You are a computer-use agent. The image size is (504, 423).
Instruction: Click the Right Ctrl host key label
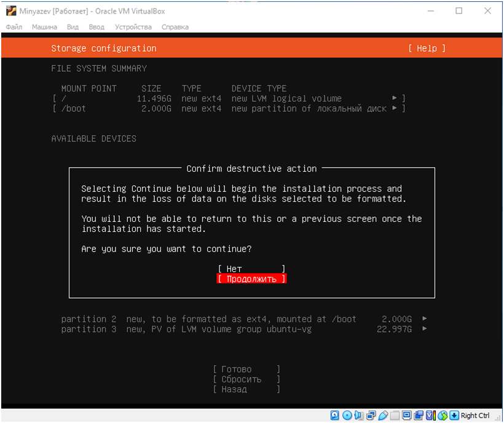pos(475,415)
